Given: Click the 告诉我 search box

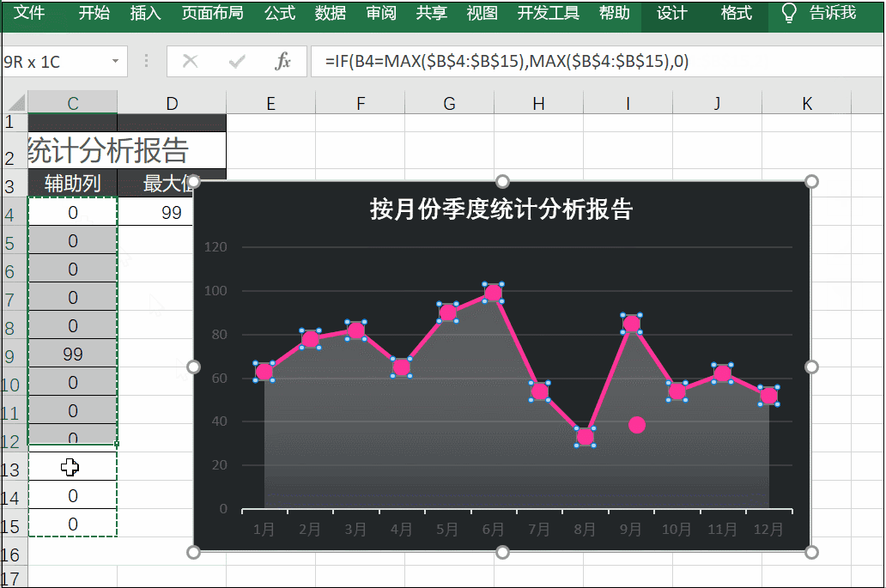Looking at the screenshot, I should click(x=832, y=12).
